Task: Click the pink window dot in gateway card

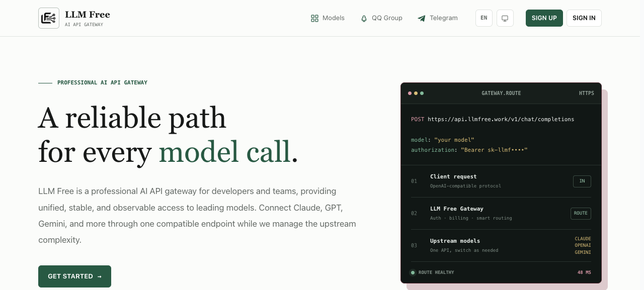Action: 410,93
